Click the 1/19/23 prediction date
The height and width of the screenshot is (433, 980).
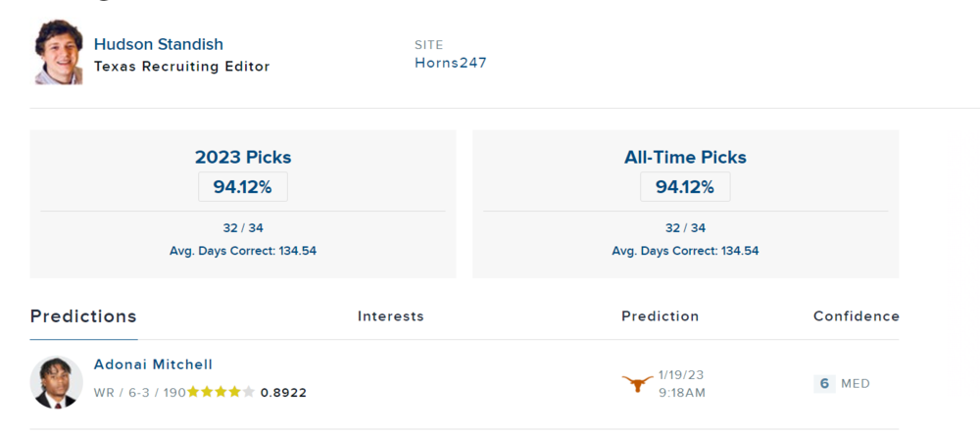click(x=681, y=374)
